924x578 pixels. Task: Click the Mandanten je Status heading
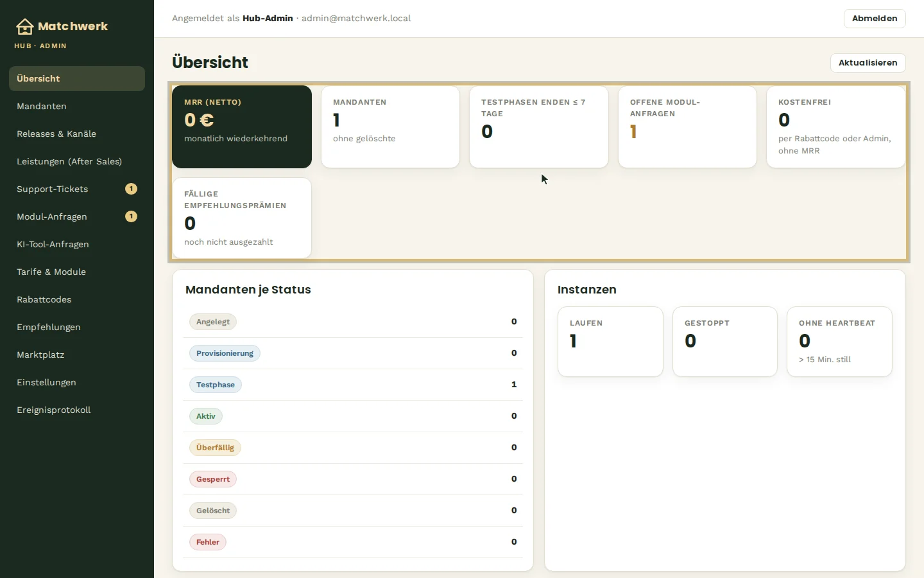pos(248,290)
